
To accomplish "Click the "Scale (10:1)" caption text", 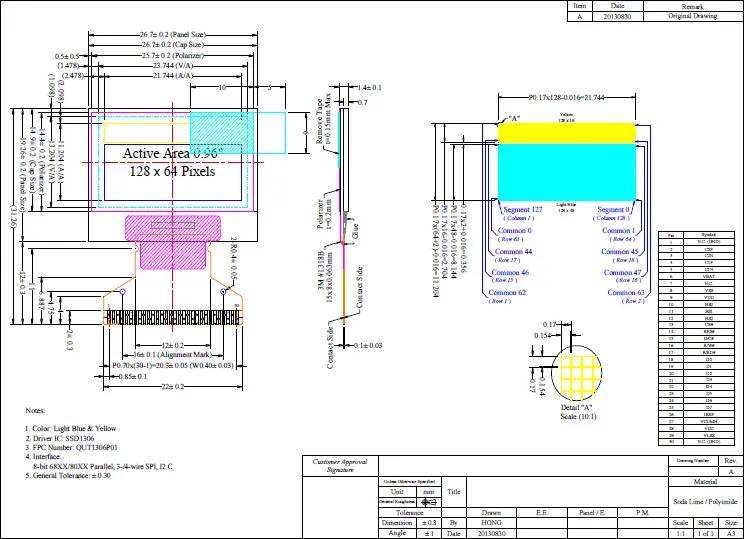I will [578, 417].
